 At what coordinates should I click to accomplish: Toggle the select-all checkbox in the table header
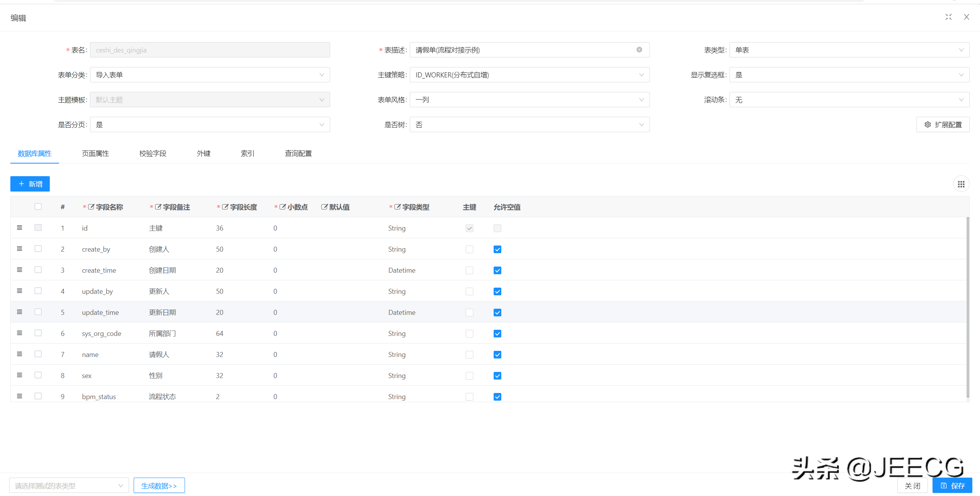(38, 206)
